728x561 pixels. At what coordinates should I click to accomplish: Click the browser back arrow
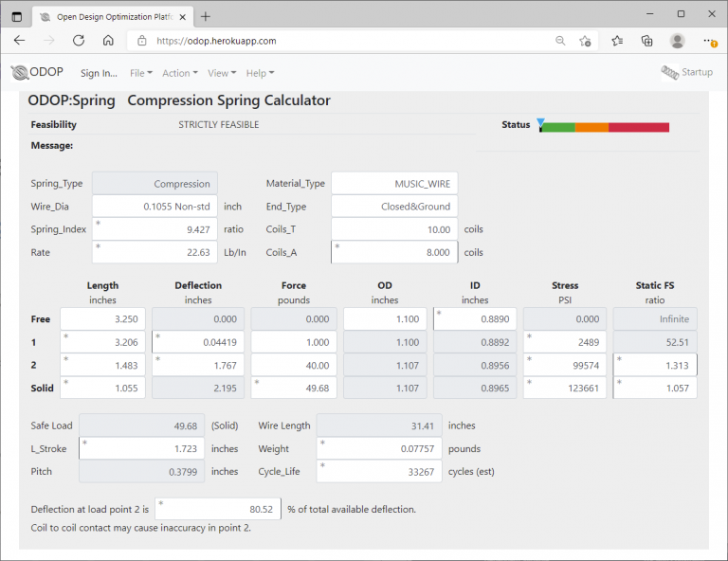coord(20,41)
